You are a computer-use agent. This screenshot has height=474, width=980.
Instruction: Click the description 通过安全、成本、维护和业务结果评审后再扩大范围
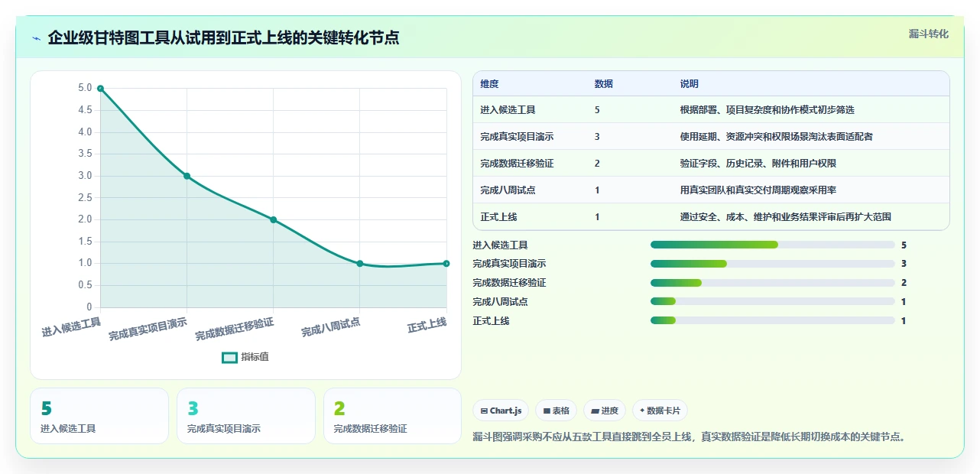point(785,217)
